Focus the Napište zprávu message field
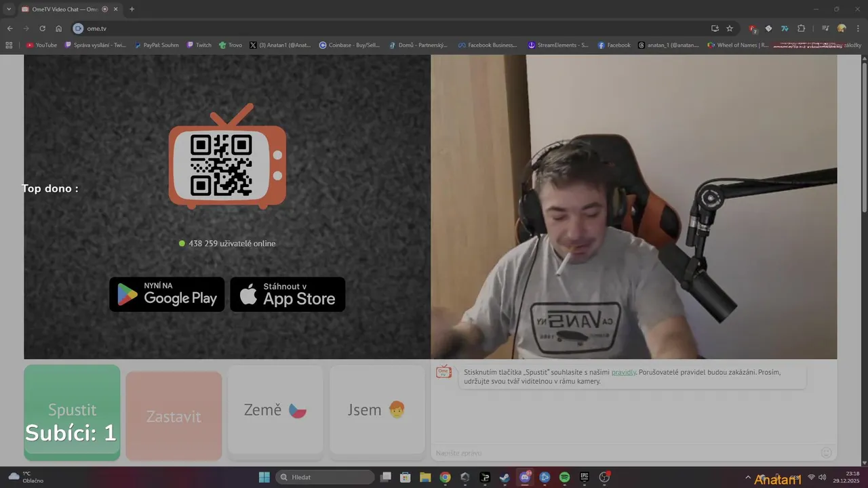868x488 pixels. [x=624, y=453]
